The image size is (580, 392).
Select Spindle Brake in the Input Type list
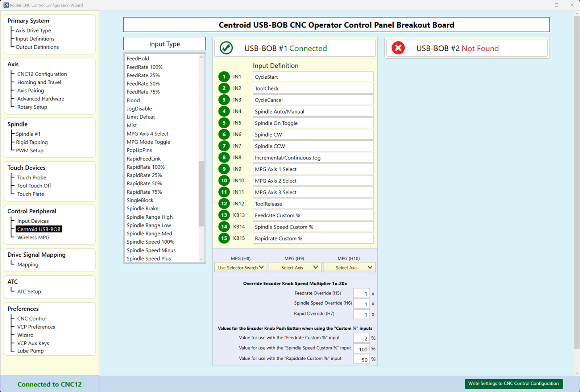(x=142, y=209)
